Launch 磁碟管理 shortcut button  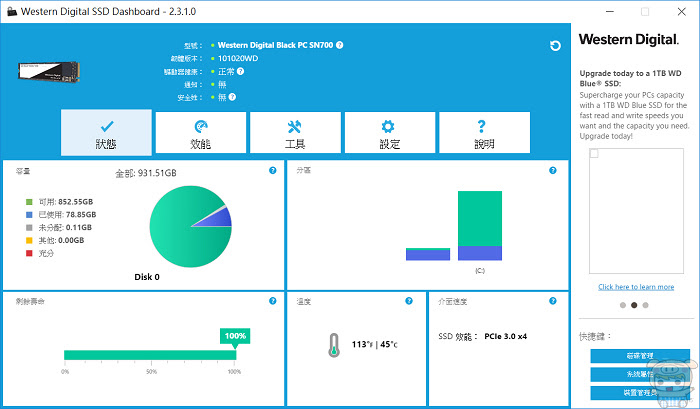640,356
